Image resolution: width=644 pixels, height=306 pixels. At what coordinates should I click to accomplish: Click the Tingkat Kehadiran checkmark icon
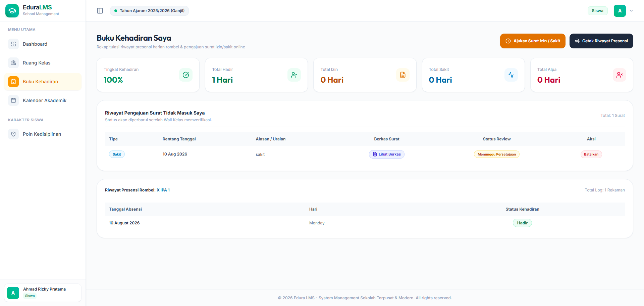click(186, 75)
